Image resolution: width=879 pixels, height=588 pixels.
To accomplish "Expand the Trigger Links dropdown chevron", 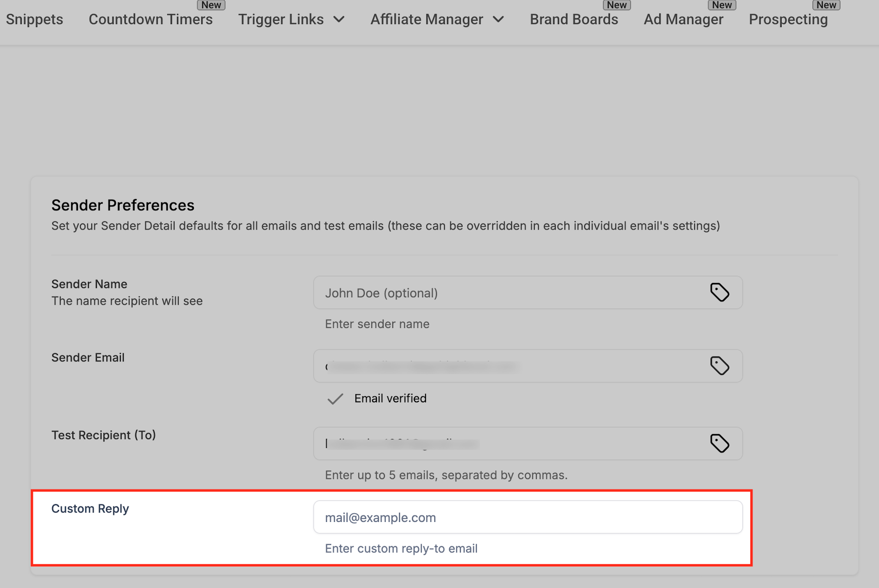I will tap(339, 19).
